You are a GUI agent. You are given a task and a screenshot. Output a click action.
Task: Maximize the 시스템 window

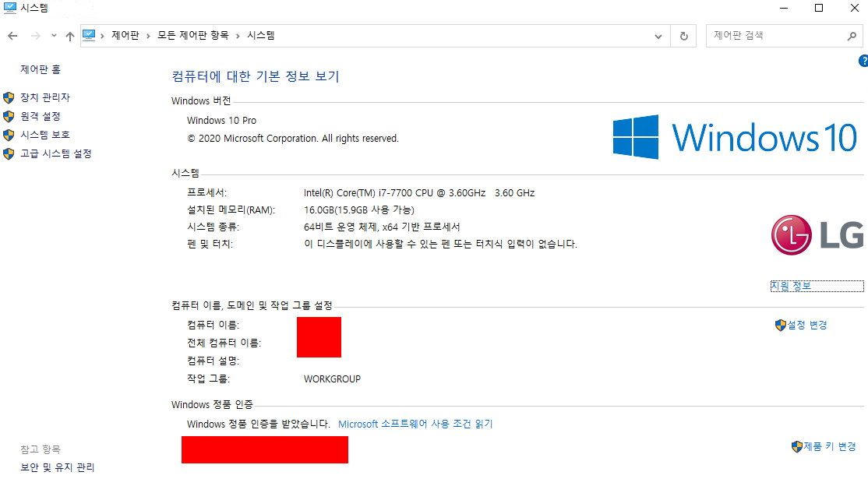click(819, 8)
